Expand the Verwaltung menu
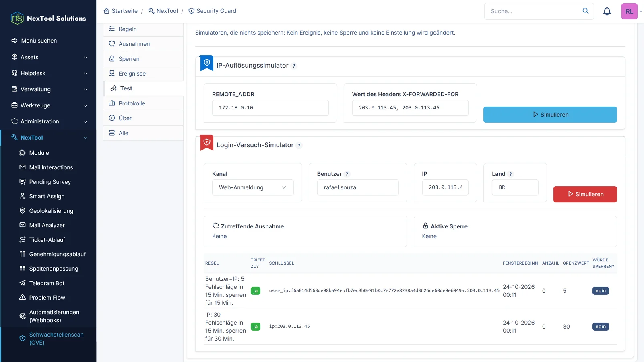 (x=48, y=89)
